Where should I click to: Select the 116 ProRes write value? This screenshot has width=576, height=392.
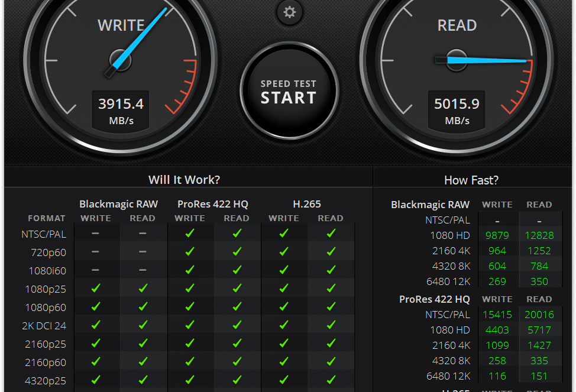[x=497, y=376]
